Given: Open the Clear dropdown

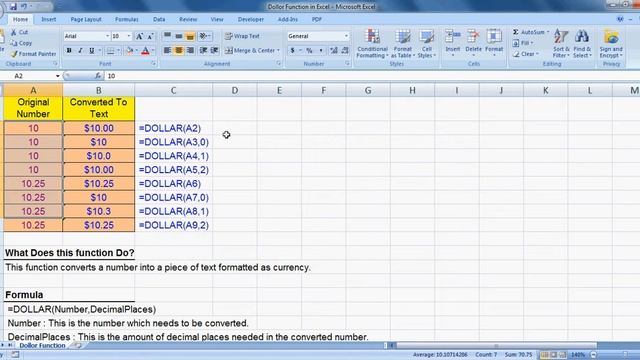Looking at the screenshot, I should click(526, 54).
